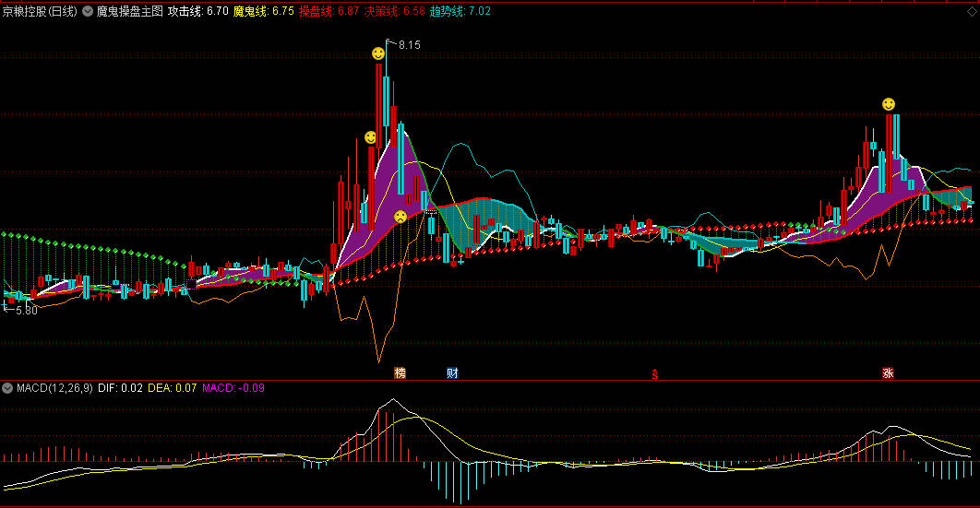Click the 京粮控股(日线) stock title
The height and width of the screenshot is (508, 980).
[40, 12]
